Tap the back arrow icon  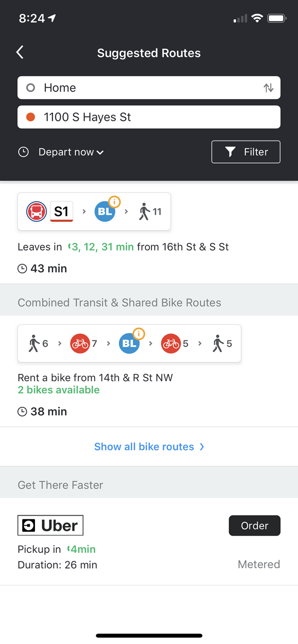point(20,53)
